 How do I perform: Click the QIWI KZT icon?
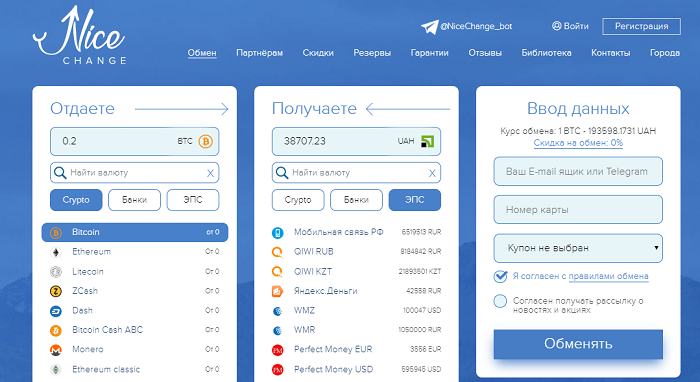click(x=278, y=272)
